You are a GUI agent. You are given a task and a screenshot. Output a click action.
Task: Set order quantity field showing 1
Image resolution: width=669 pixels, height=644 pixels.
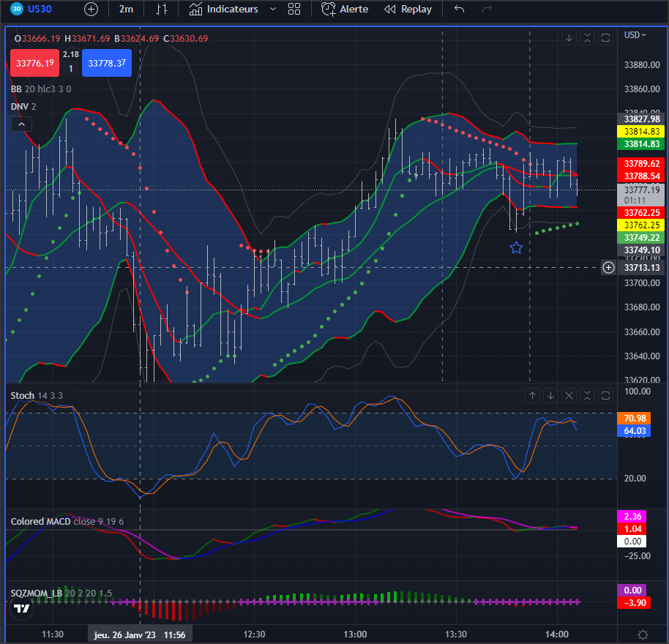pos(71,69)
